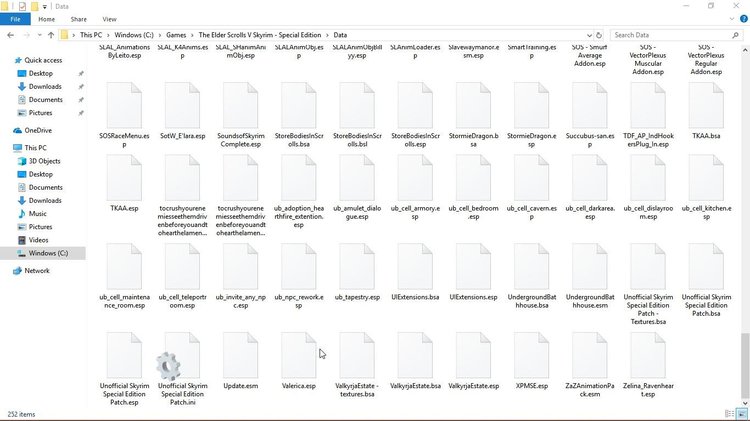Image resolution: width=750 pixels, height=421 pixels.
Task: Open Customize Quick Access Toolbar dropdown
Action: point(44,7)
